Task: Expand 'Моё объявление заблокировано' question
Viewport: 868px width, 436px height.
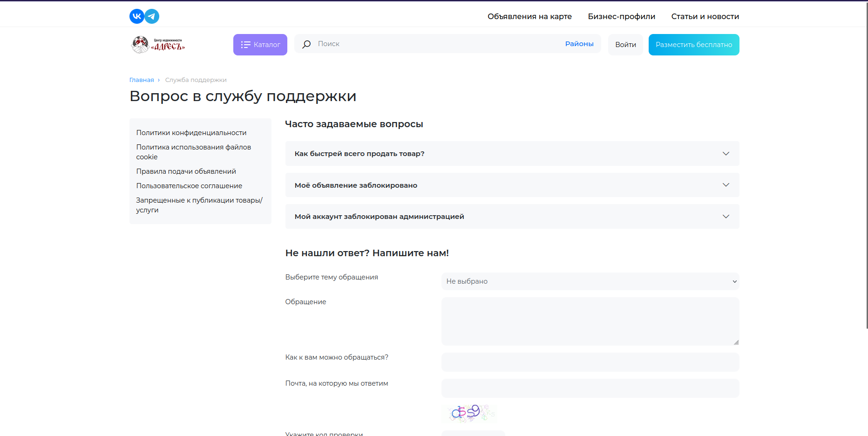Action: coord(512,185)
